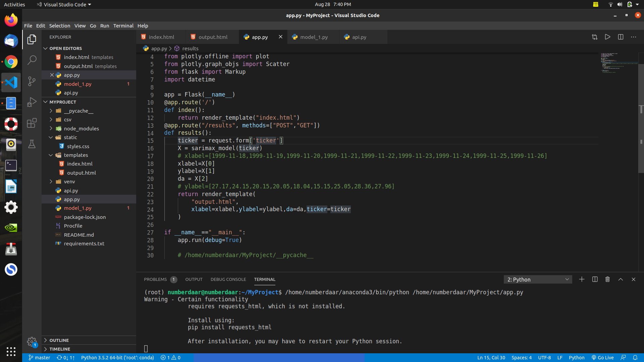Open the Extensions view

click(32, 123)
